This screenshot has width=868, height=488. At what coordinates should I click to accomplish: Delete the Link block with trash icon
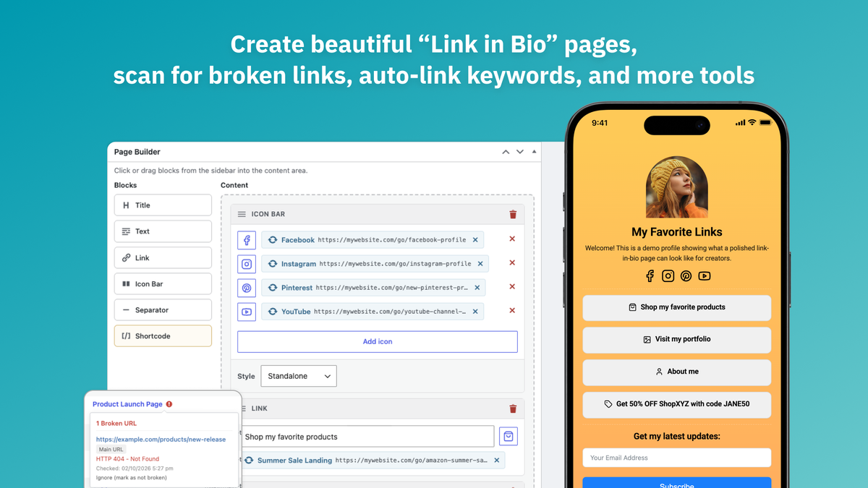[x=513, y=408]
